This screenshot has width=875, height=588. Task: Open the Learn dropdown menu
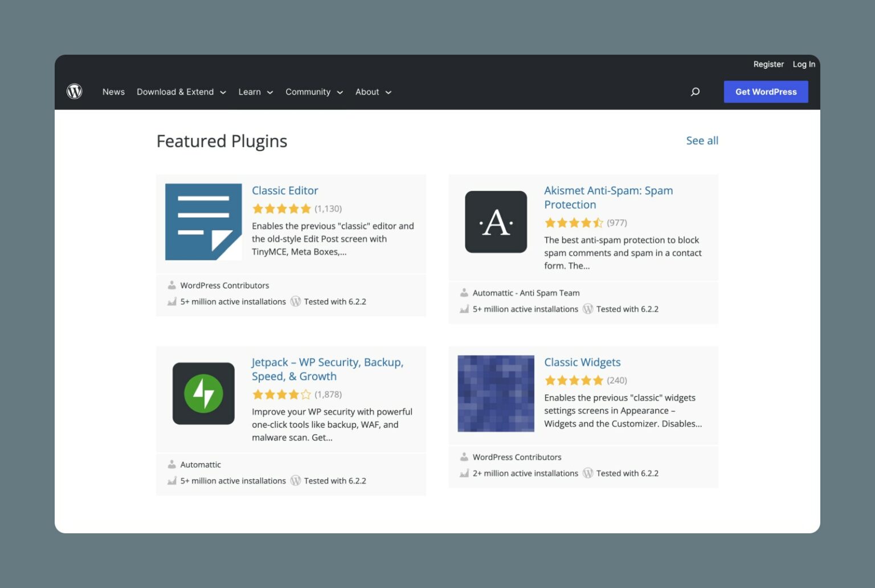point(255,92)
